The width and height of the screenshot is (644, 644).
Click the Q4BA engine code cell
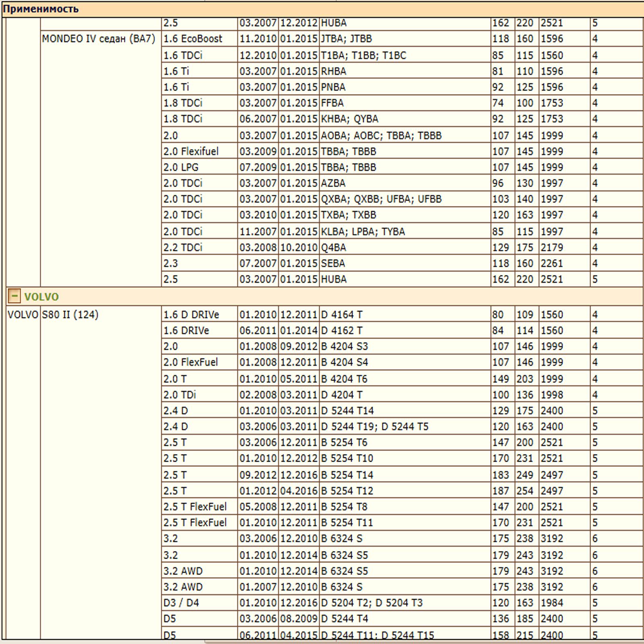(x=333, y=247)
